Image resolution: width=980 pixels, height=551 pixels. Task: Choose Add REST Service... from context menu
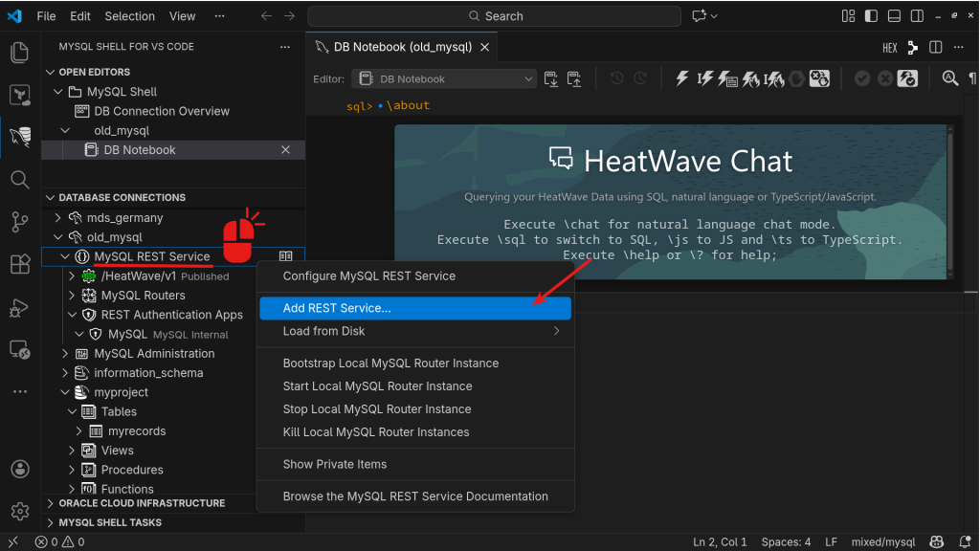(415, 308)
